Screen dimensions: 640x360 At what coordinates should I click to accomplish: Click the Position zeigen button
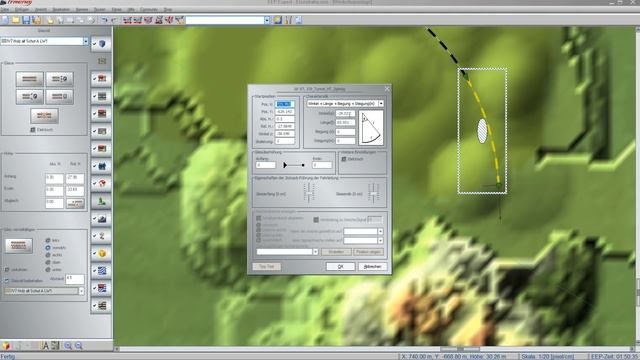coord(369,252)
